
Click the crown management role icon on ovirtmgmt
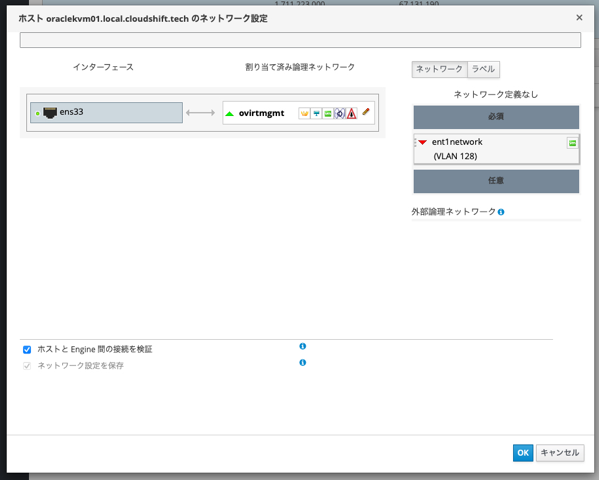click(x=304, y=113)
